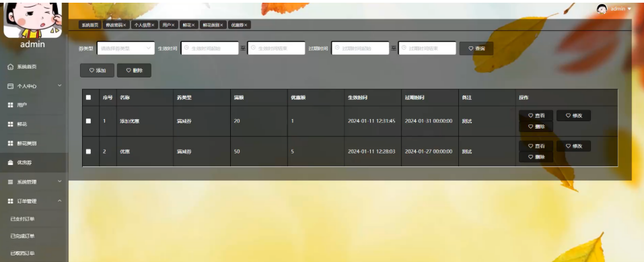The width and height of the screenshot is (644, 262).
Task: Click the grid icon next to 鲜花类别
Action: [11, 143]
